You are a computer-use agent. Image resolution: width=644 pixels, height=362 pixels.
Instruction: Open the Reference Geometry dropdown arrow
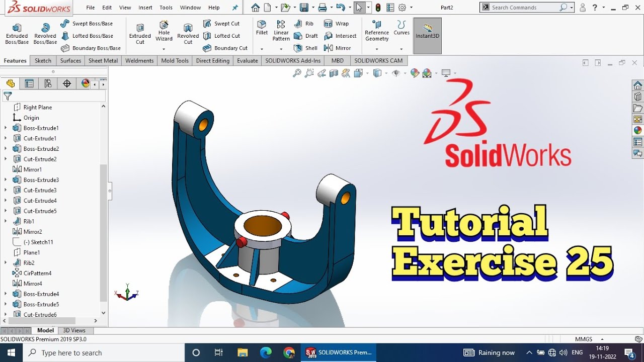(377, 49)
